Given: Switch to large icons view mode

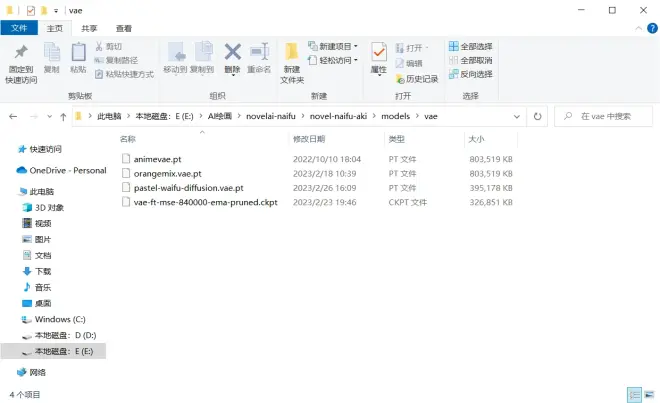Looking at the screenshot, I should [647, 394].
